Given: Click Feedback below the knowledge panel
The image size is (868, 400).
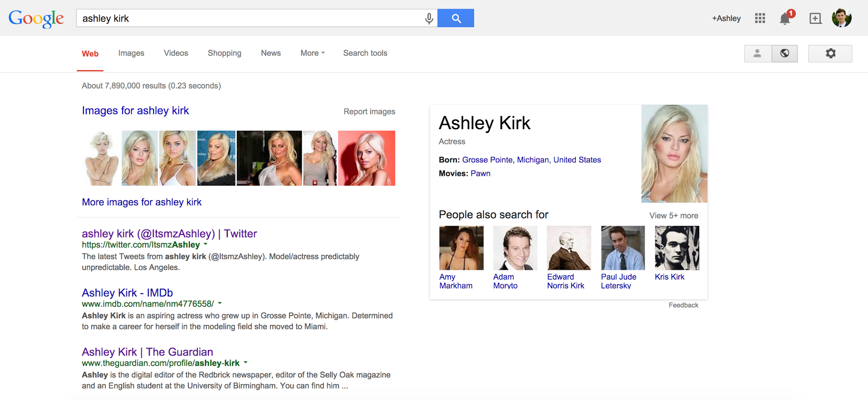Looking at the screenshot, I should [684, 305].
